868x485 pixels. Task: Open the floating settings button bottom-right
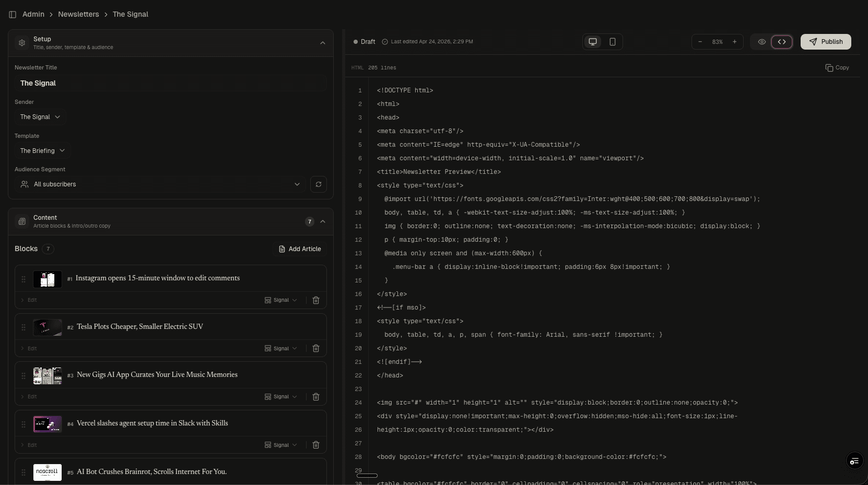854,461
